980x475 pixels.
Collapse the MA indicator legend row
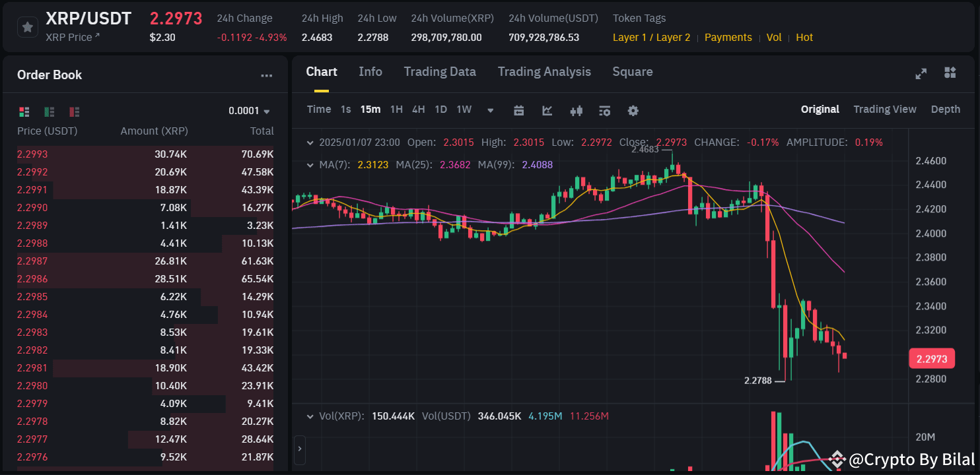[310, 165]
